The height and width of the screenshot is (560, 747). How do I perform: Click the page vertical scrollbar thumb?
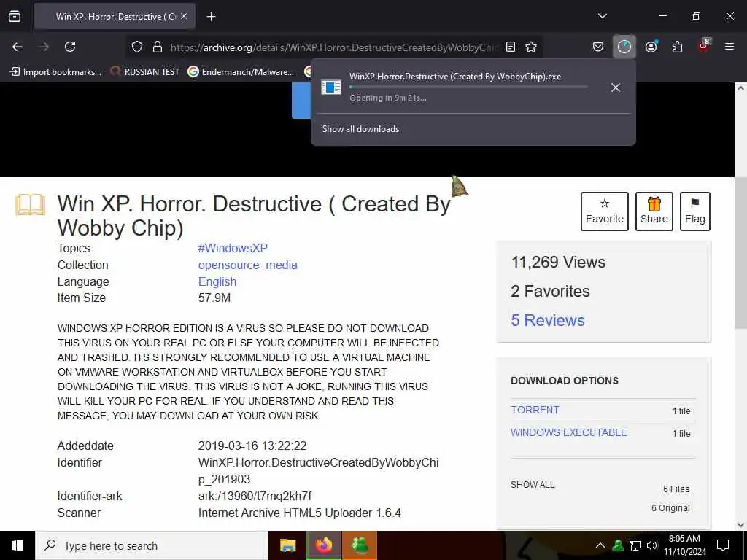tap(740, 252)
